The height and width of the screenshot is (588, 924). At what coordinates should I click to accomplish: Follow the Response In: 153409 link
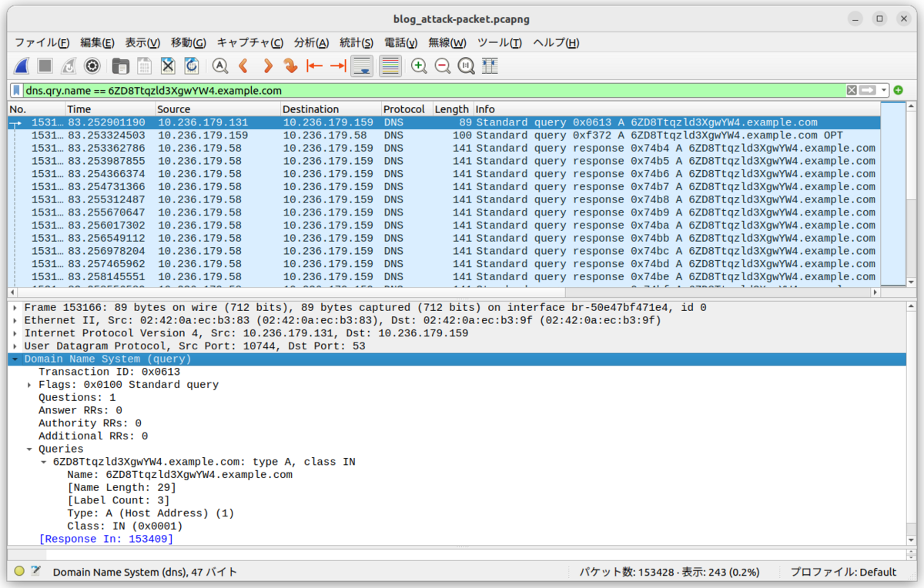(106, 539)
